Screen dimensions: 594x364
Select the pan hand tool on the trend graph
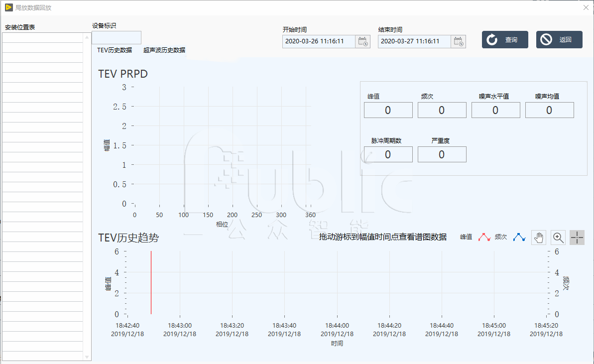(x=538, y=238)
